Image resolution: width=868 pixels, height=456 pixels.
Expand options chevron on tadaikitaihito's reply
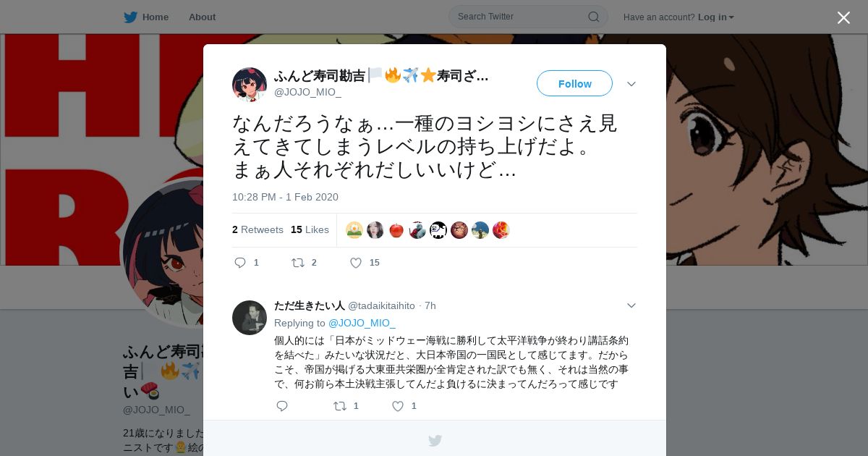[631, 305]
